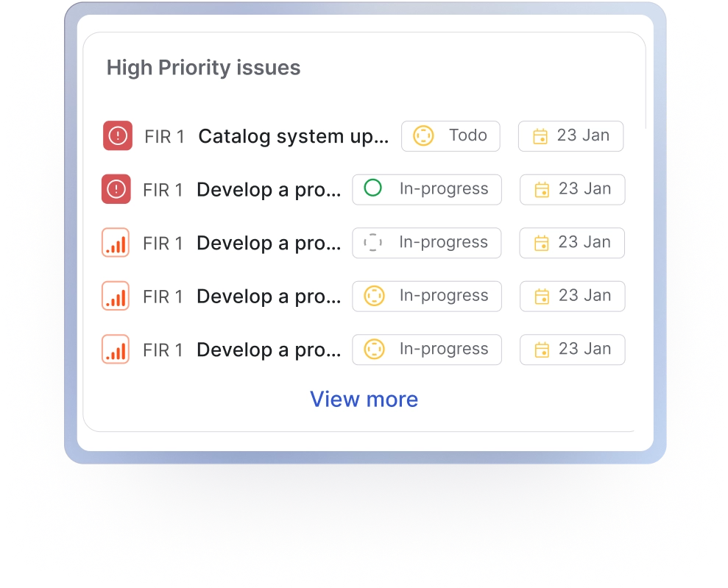Click green circle state icon on second row
This screenshot has height=588, width=728.
click(373, 189)
